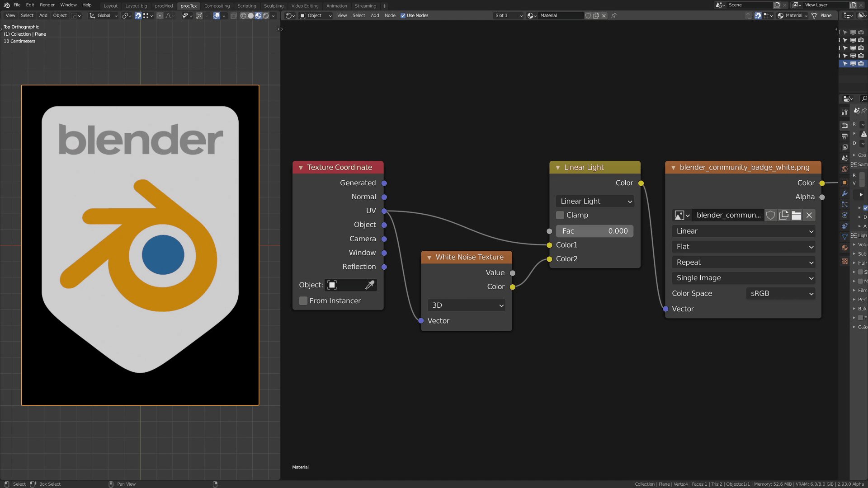This screenshot has width=868, height=488.
Task: Toggle viewport overlays icon
Action: tap(217, 15)
